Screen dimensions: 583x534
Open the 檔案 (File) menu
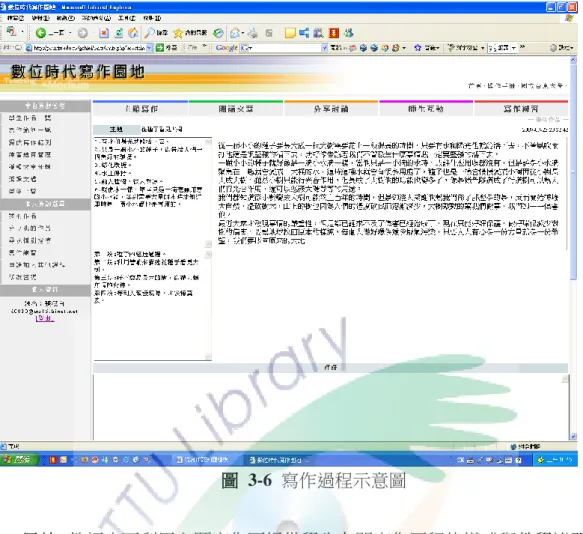pos(16,18)
